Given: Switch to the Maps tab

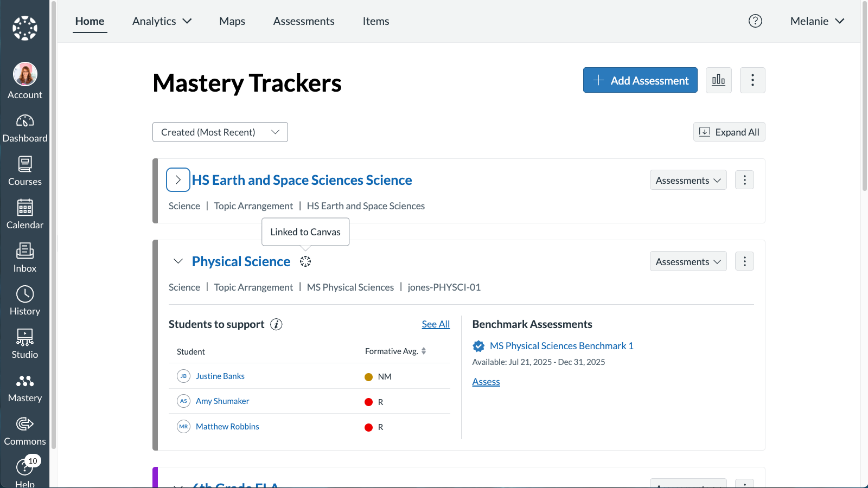Looking at the screenshot, I should (232, 21).
